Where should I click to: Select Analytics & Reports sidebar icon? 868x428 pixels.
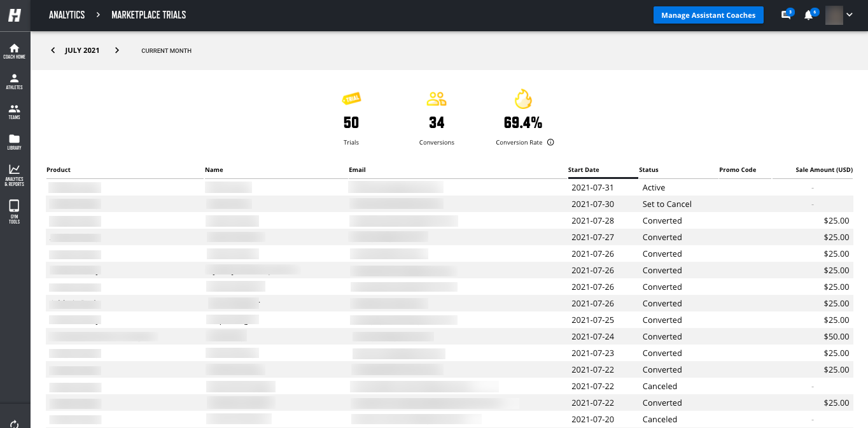click(x=15, y=175)
